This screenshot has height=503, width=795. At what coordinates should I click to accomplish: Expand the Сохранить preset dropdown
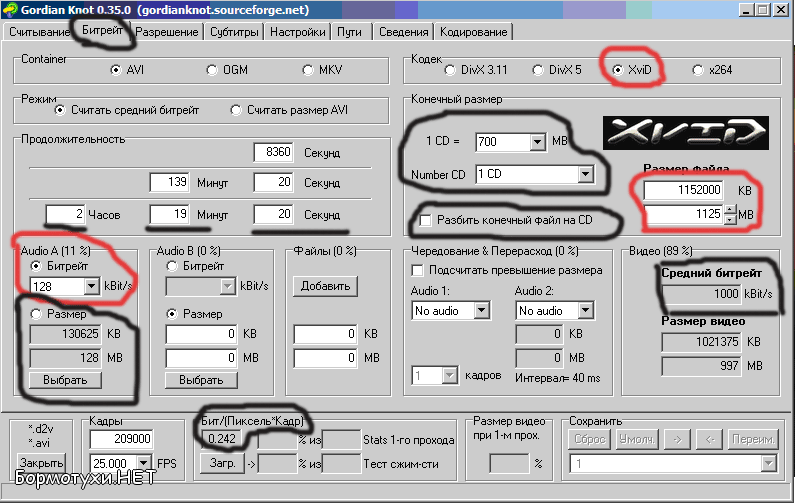coord(769,463)
